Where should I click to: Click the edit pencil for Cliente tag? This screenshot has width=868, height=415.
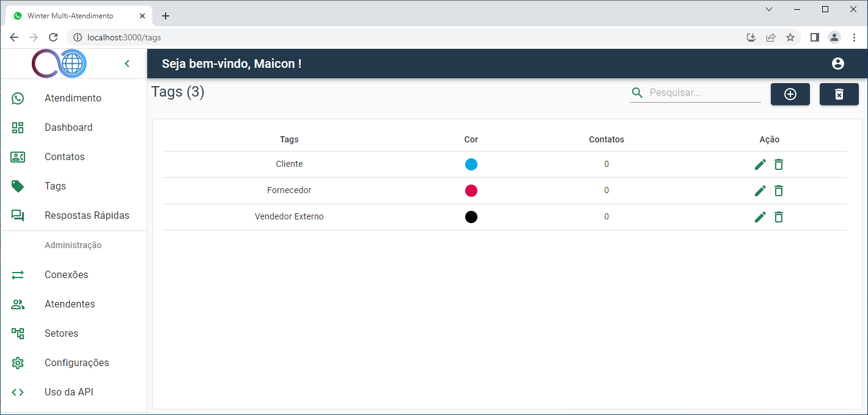tap(760, 164)
